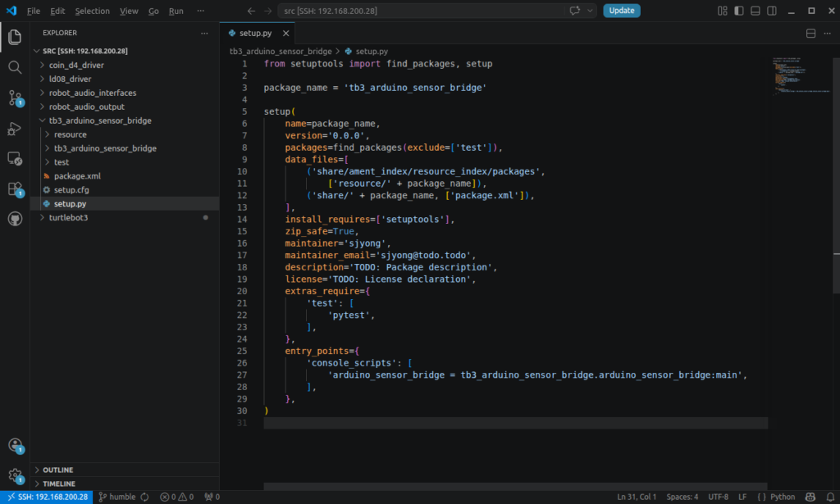Open the Extensions view

[15, 188]
